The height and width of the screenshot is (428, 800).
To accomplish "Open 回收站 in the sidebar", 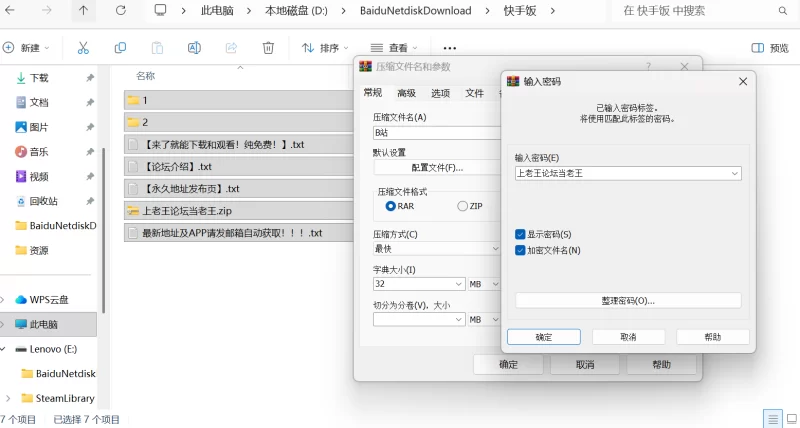I will (43, 201).
